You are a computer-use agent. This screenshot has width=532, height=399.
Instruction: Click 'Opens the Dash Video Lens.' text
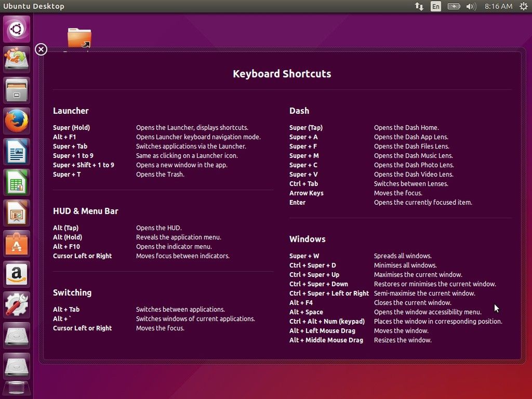click(x=414, y=175)
